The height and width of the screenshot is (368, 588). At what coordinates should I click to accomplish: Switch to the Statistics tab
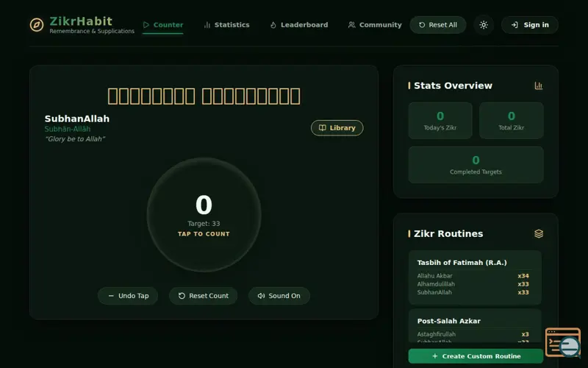coord(226,25)
